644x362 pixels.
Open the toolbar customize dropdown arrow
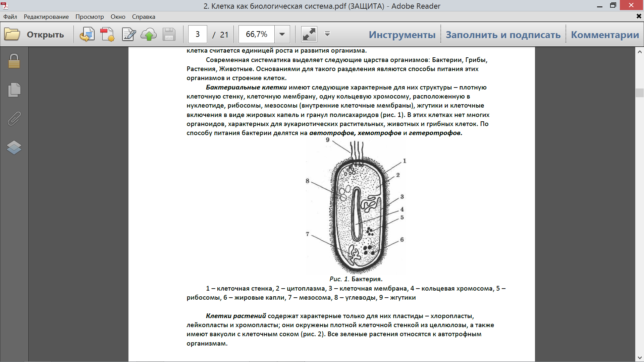click(x=327, y=34)
